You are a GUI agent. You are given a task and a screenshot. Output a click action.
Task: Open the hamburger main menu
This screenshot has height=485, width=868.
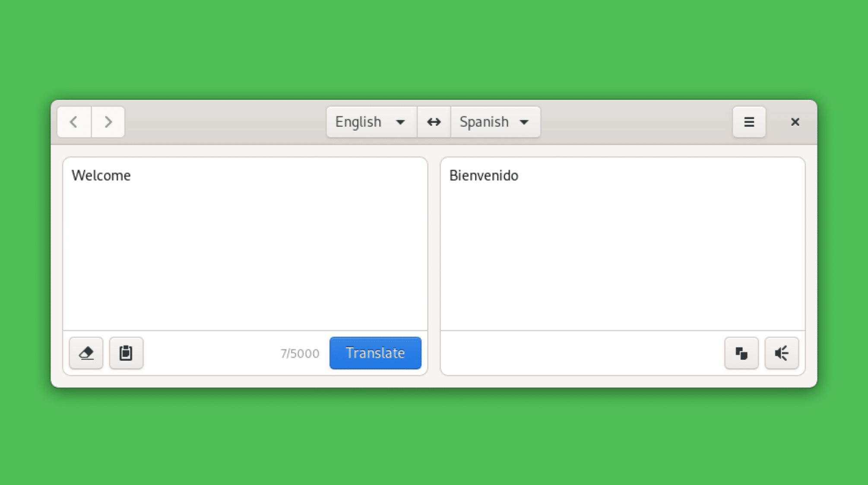(x=749, y=122)
